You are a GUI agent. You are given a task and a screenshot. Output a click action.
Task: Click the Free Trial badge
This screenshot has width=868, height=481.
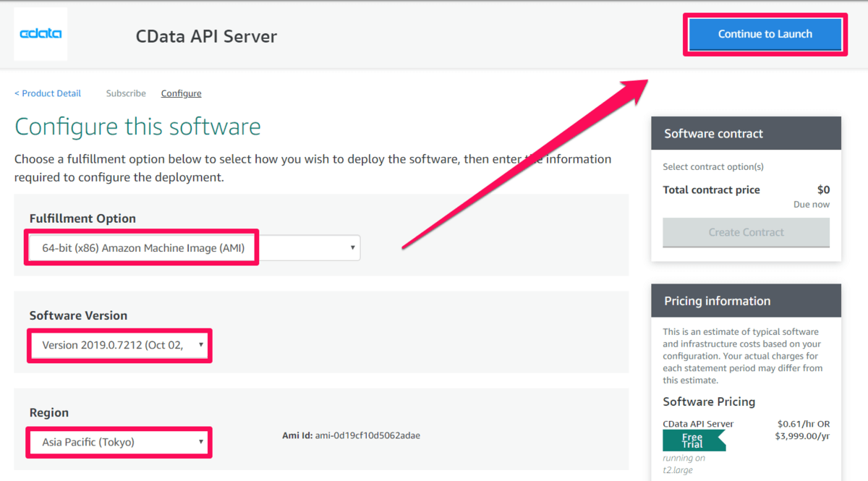(693, 440)
